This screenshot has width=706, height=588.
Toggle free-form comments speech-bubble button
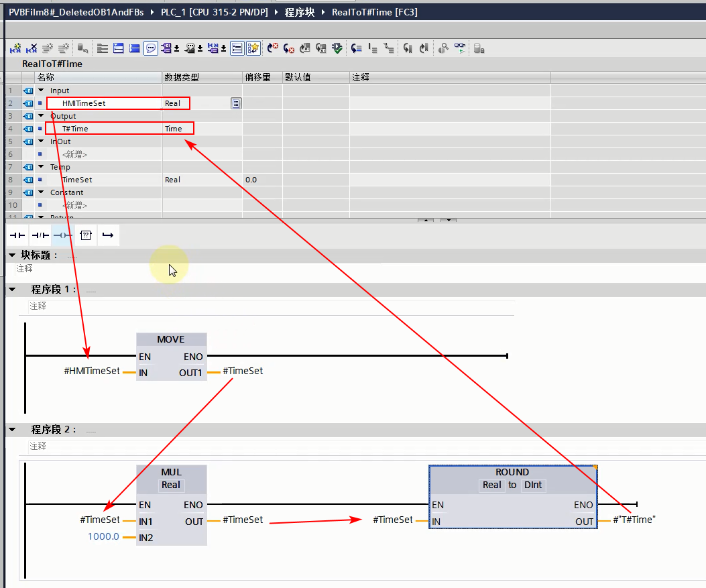pyautogui.click(x=151, y=48)
